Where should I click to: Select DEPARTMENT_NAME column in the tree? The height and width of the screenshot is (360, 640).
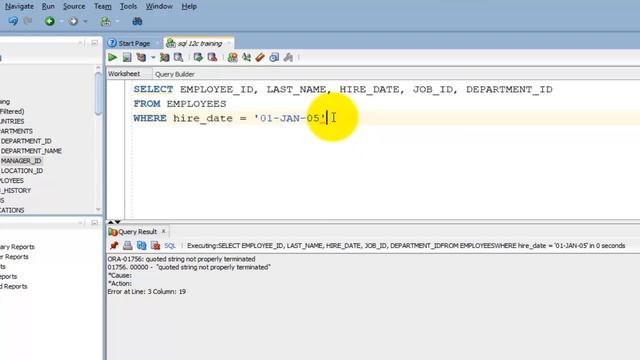point(31,151)
